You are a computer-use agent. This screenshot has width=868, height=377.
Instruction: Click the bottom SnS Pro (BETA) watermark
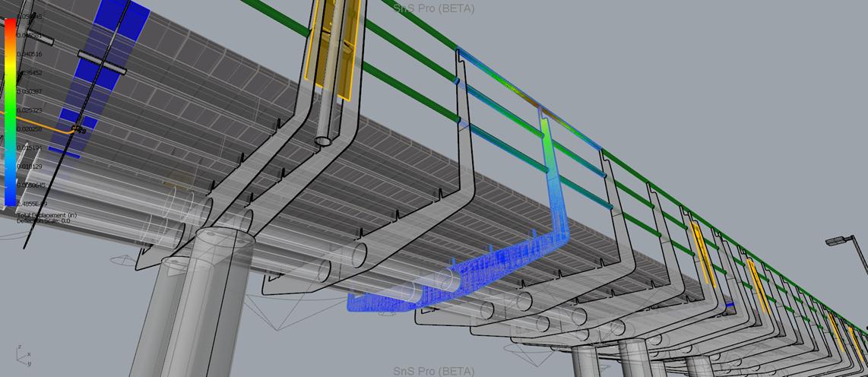433,371
